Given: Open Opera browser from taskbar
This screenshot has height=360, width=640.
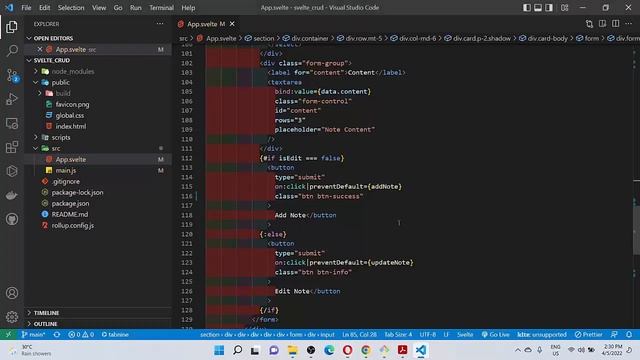Looking at the screenshot, I should [347, 350].
